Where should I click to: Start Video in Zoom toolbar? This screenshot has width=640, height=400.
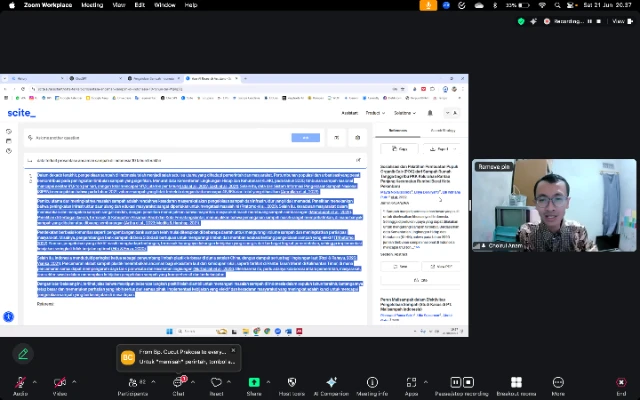[60, 382]
